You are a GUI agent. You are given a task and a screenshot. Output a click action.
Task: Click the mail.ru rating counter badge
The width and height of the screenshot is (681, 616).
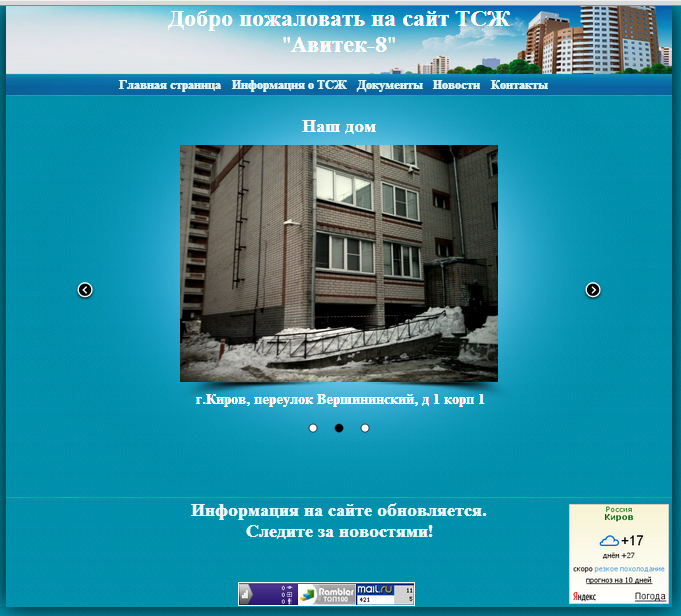pos(385,594)
